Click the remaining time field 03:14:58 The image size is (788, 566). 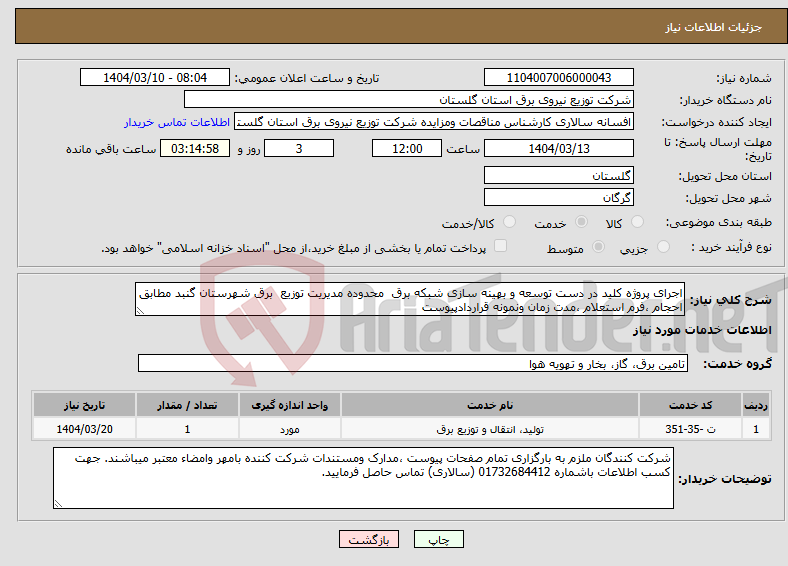195,148
